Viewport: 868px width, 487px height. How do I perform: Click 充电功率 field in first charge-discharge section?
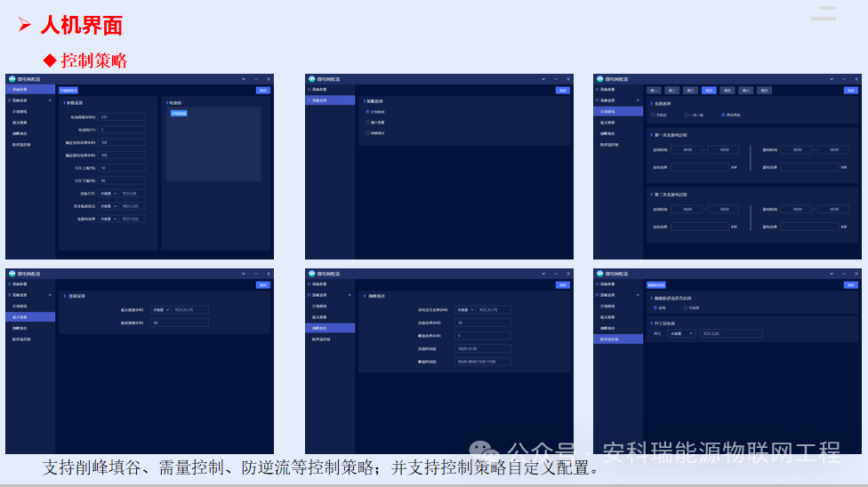pos(700,167)
